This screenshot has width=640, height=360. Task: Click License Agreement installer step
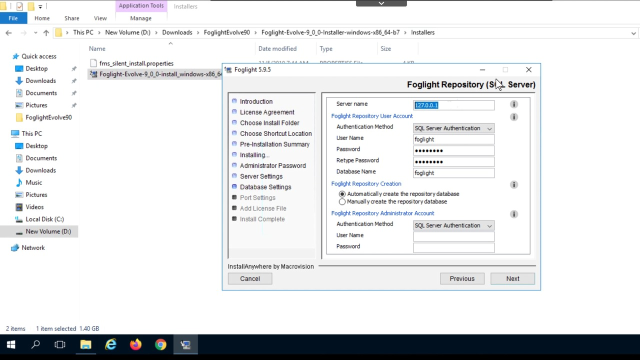tap(267, 112)
